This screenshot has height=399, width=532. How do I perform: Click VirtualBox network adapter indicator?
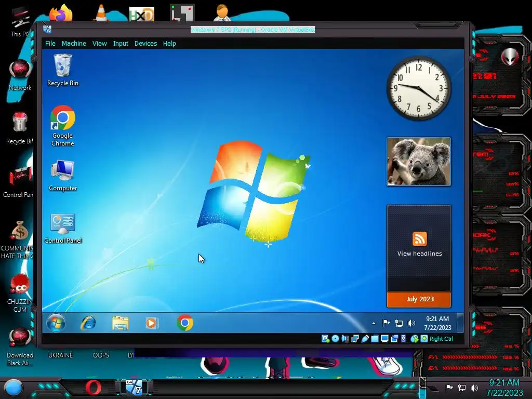pyautogui.click(x=355, y=339)
